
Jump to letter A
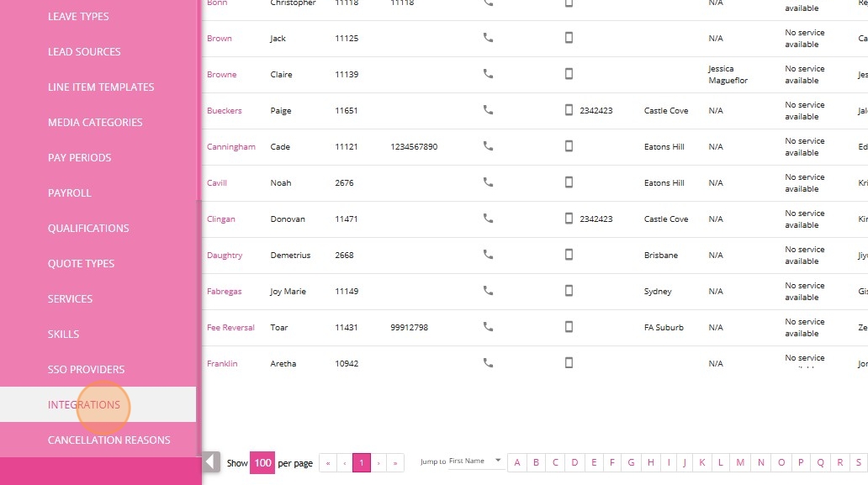point(517,463)
